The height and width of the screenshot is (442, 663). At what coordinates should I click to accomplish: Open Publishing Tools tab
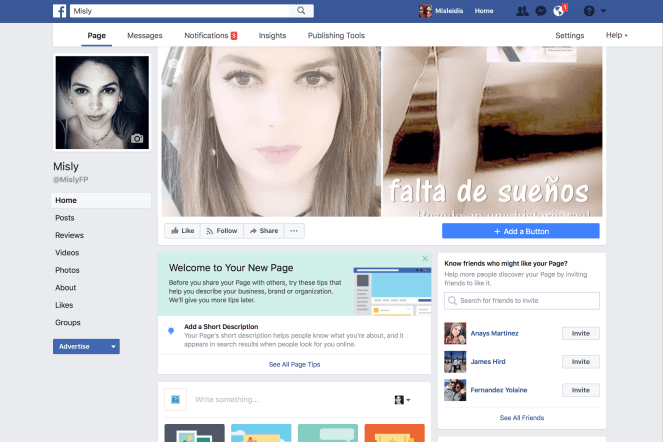(x=336, y=36)
